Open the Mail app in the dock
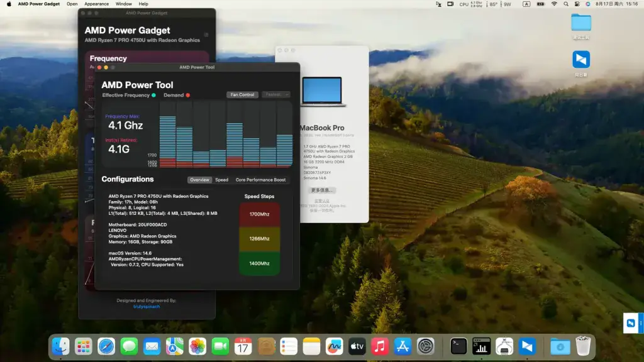This screenshot has height=362, width=644. click(152, 346)
